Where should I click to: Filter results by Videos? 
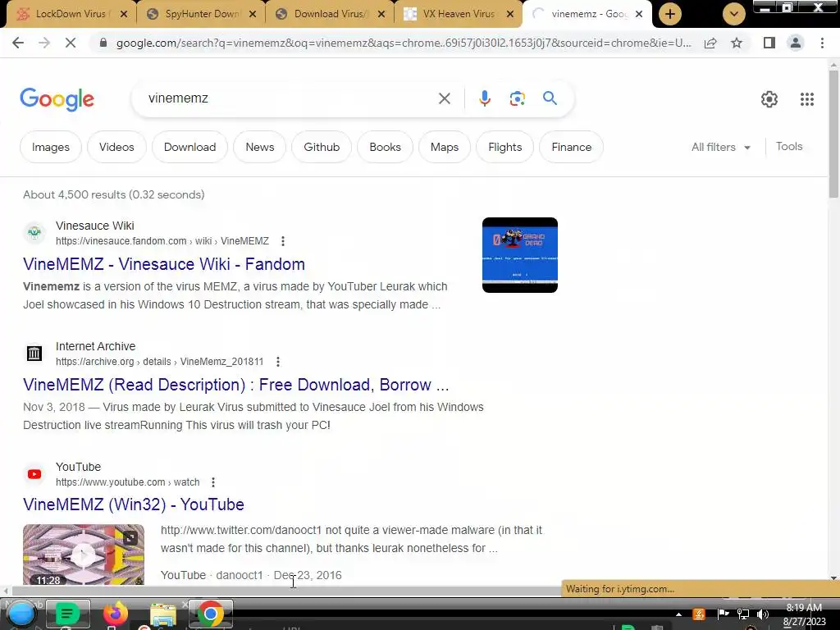click(x=116, y=147)
